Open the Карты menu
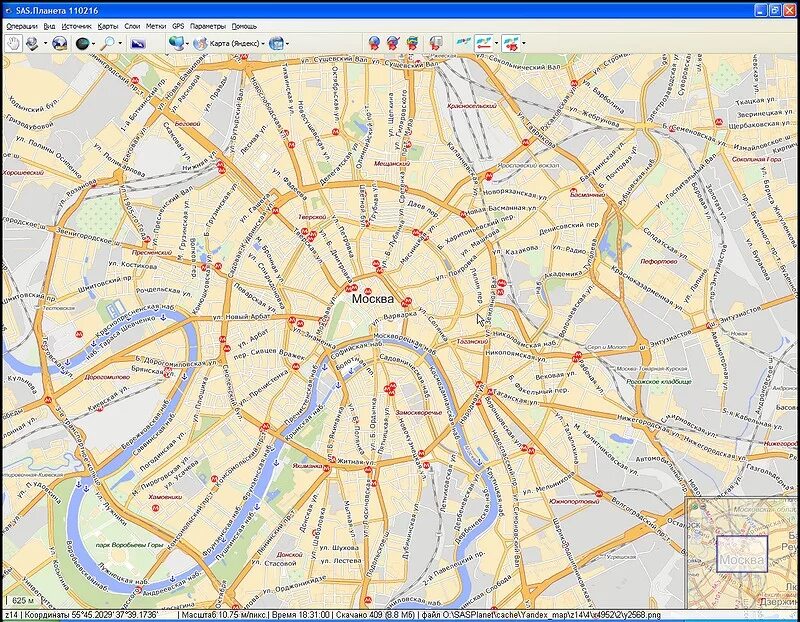 point(108,26)
